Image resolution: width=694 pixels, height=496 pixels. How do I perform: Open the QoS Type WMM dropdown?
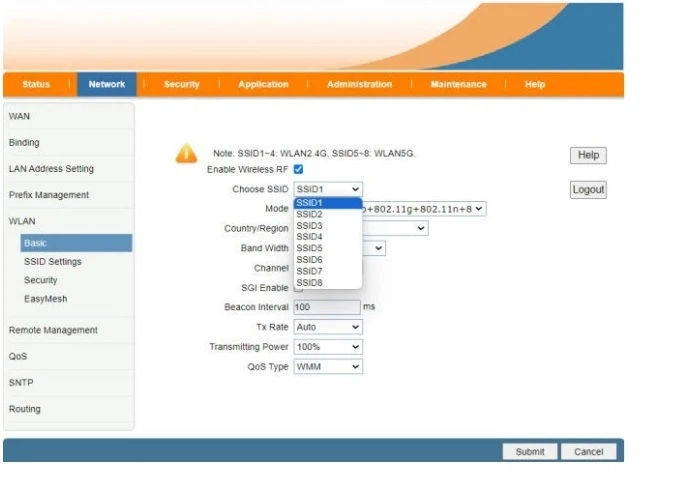(x=328, y=367)
